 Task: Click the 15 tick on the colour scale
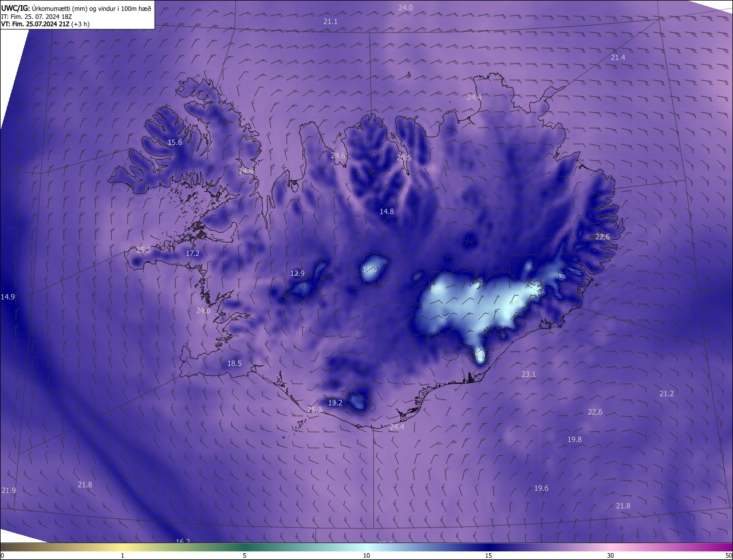pyautogui.click(x=488, y=555)
